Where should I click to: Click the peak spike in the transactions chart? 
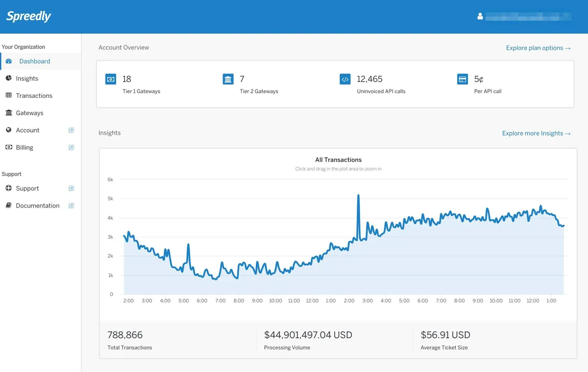[x=358, y=195]
